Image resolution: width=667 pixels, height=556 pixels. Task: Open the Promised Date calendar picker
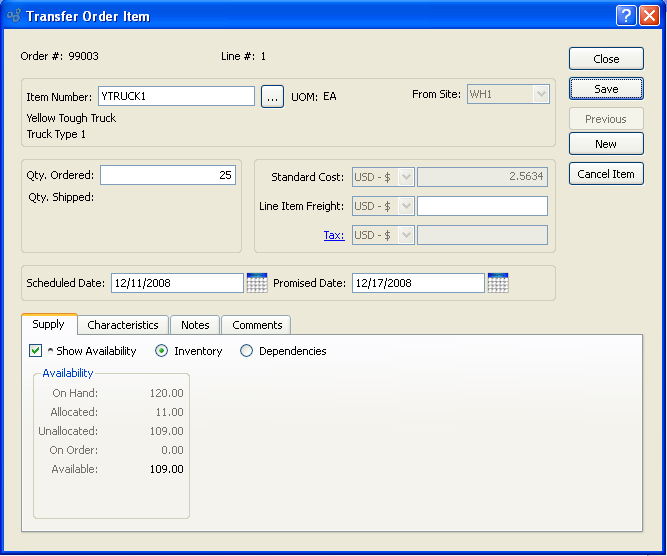pyautogui.click(x=498, y=283)
